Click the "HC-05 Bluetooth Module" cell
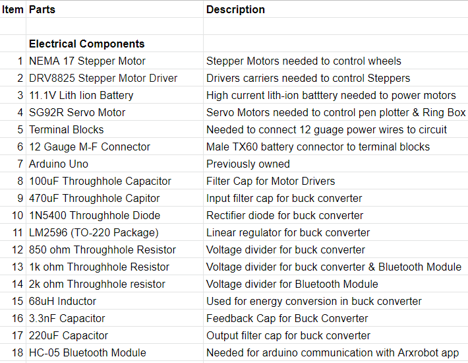Screen dimensions: 468x363 pos(115,353)
